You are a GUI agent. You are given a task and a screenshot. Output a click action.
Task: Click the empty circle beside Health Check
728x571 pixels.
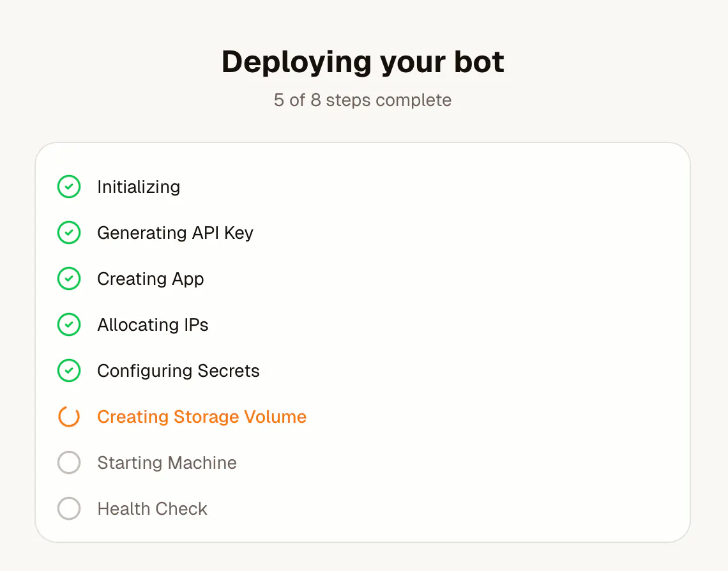coord(69,508)
